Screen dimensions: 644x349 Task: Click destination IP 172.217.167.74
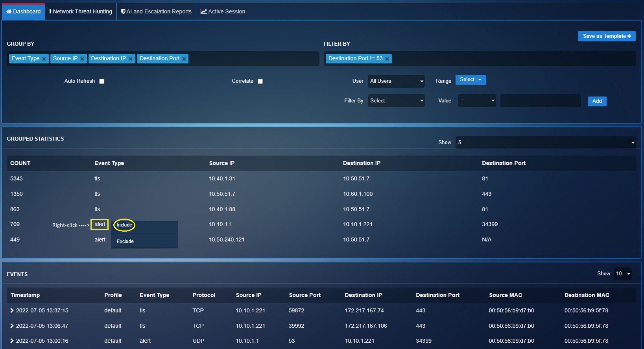pyautogui.click(x=364, y=310)
